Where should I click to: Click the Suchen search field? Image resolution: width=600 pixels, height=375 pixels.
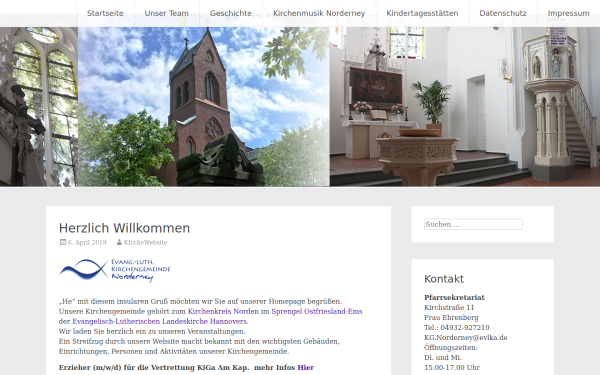pos(473,224)
